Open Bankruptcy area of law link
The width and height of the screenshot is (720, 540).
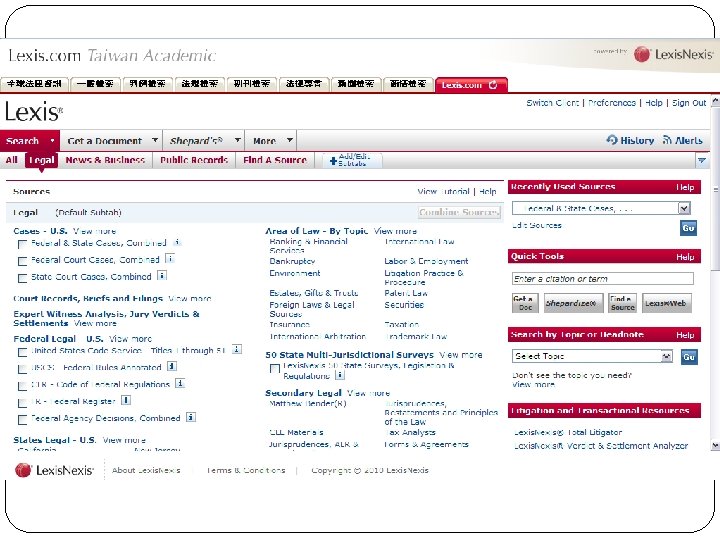[292, 261]
